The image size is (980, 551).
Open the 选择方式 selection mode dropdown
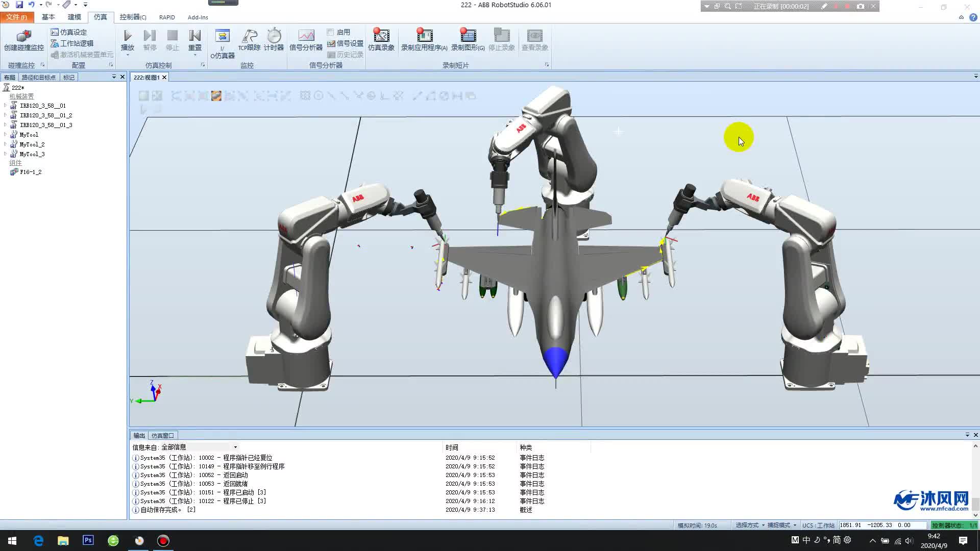coord(750,525)
